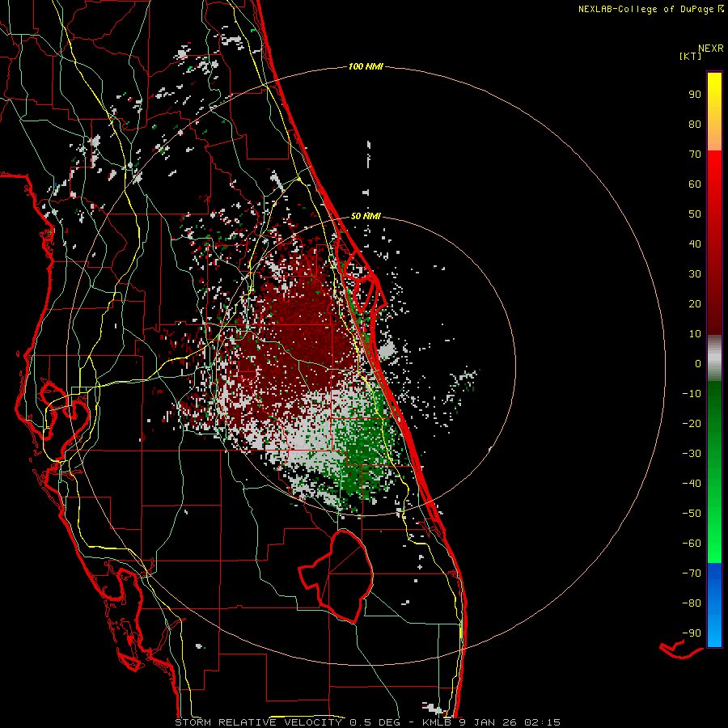Click the KMLB radar site identifier
This screenshot has width=728, height=728.
(437, 722)
